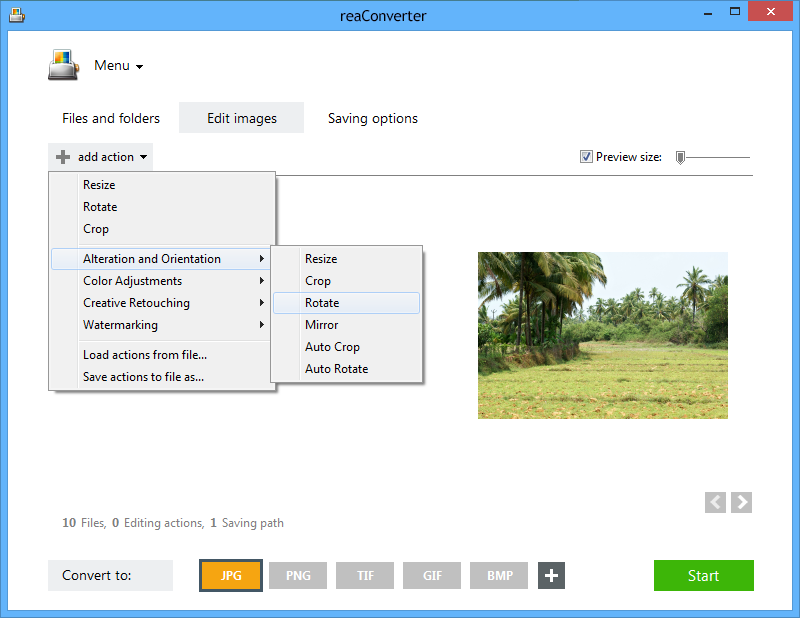
Task: Close the reaConverter window
Action: (770, 11)
